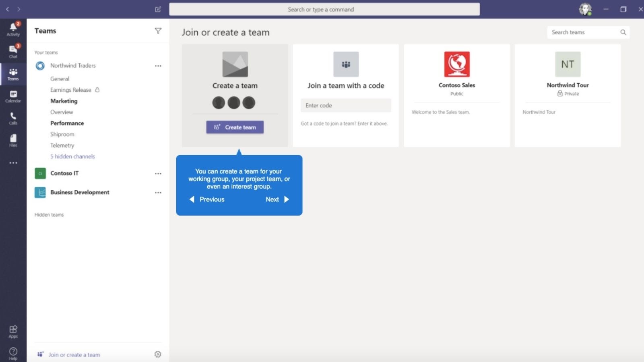The image size is (644, 362).
Task: Go forward with the right arrow
Action: [x=19, y=9]
